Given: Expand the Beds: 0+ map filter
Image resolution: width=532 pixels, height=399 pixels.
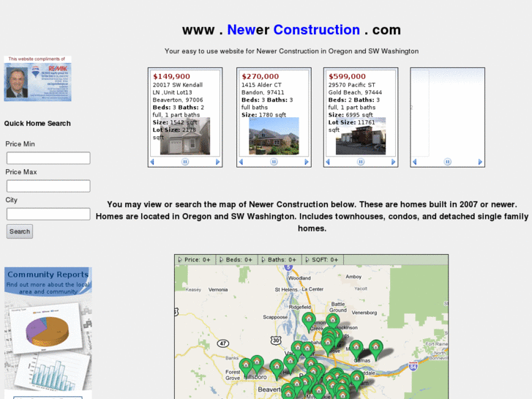Looking at the screenshot, I should (x=236, y=260).
